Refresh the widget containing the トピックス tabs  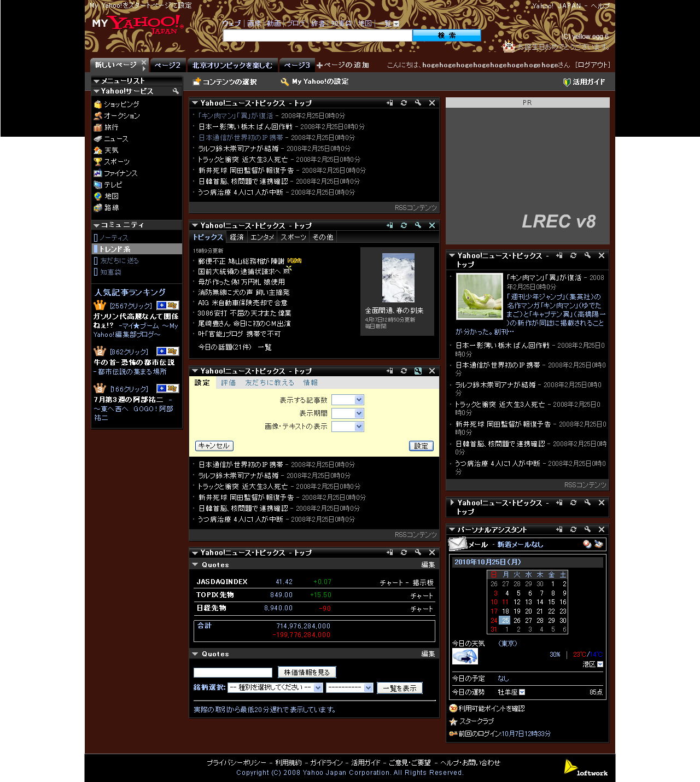(x=404, y=225)
